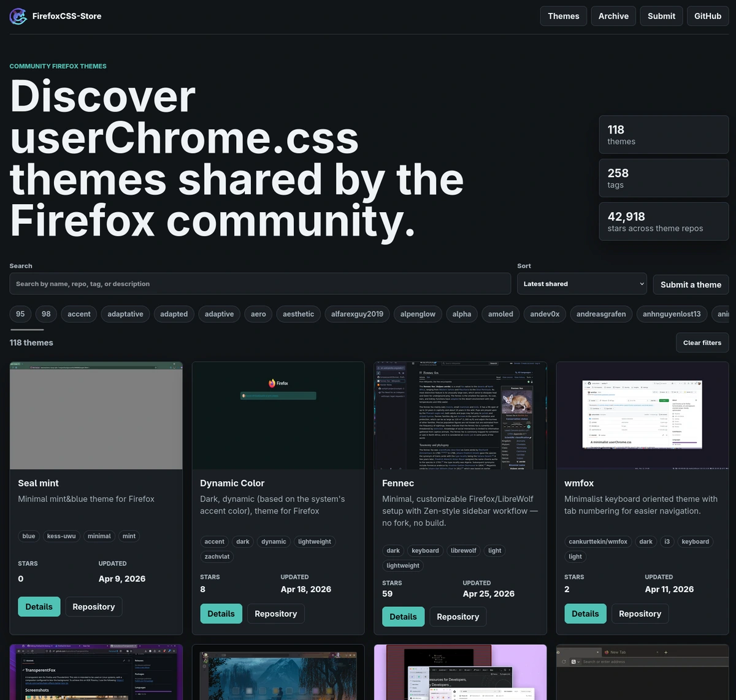The width and height of the screenshot is (736, 700).
Task: Open the Archive nav item
Action: tap(613, 16)
